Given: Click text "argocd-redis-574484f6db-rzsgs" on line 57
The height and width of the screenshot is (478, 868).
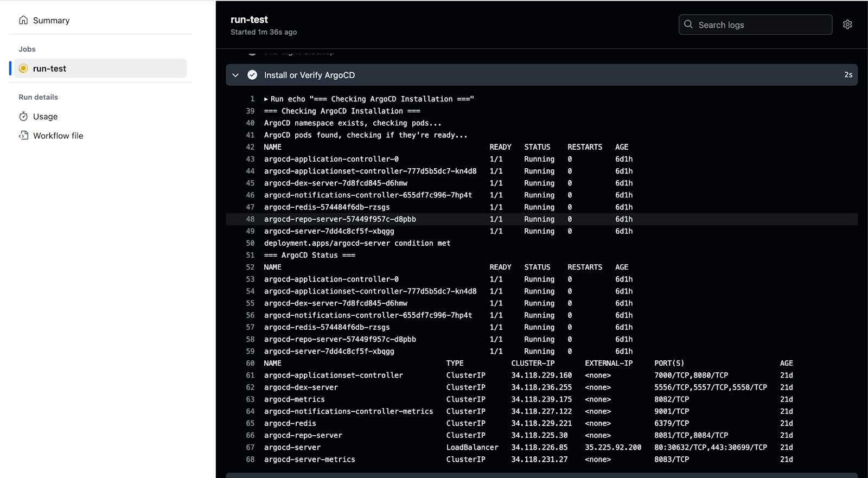Looking at the screenshot, I should [327, 327].
